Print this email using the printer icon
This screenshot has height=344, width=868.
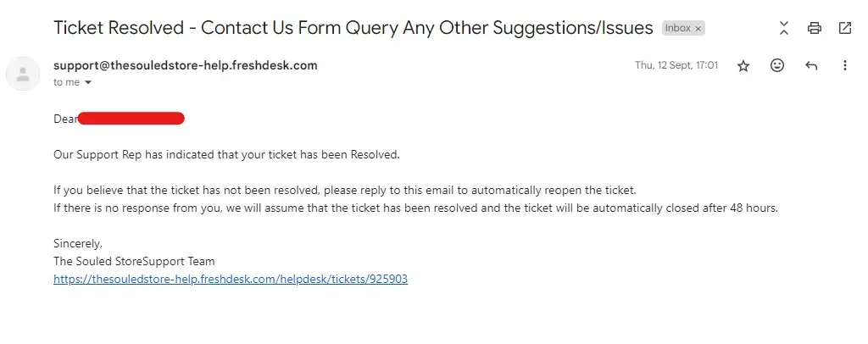pos(815,28)
